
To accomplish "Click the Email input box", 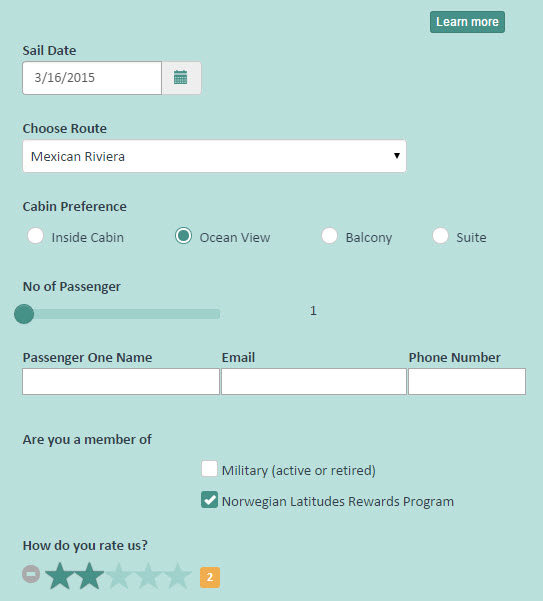I will [314, 381].
